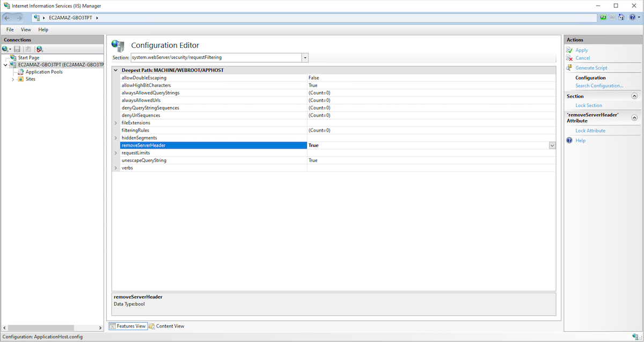Expand the Sites tree node
The height and width of the screenshot is (342, 644).
(x=13, y=79)
